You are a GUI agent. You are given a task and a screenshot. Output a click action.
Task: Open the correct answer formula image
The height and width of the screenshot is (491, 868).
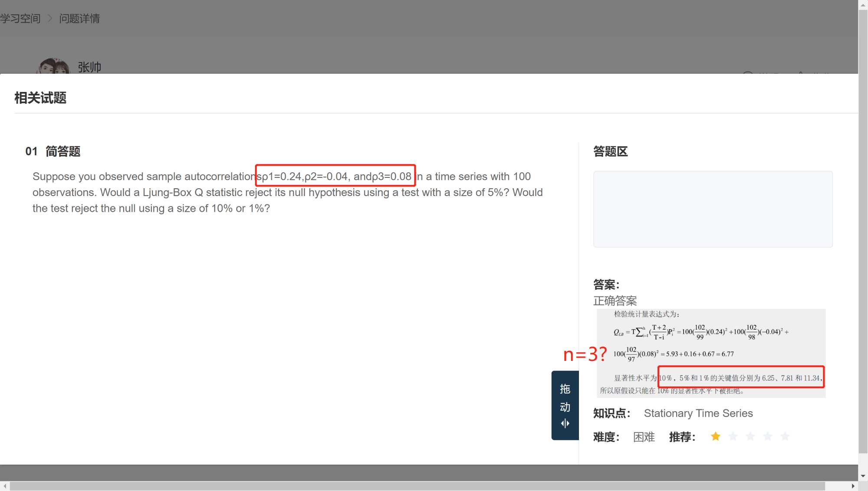[711, 353]
